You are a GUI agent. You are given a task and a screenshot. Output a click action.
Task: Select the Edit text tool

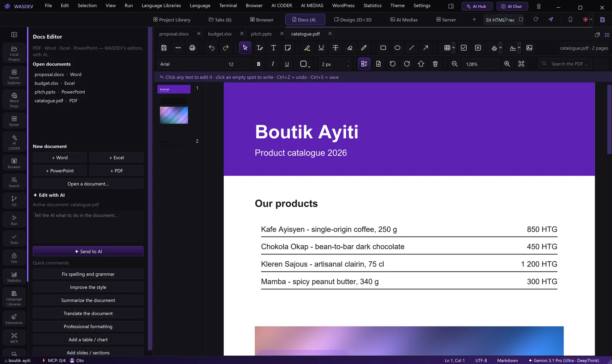[x=259, y=48]
